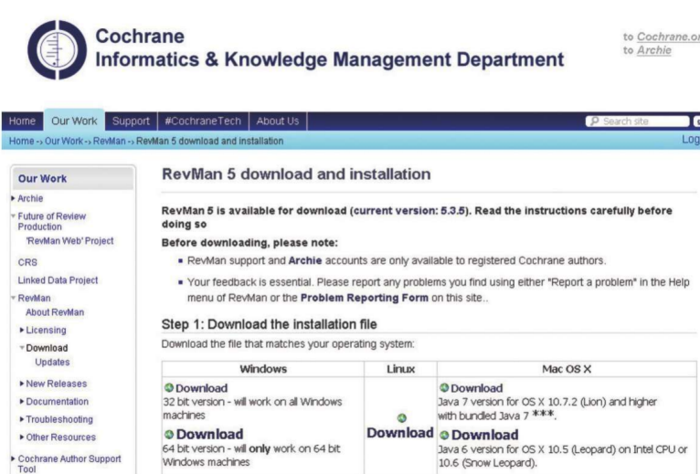Open New Releases sidebar link
The image size is (700, 474).
click(56, 383)
